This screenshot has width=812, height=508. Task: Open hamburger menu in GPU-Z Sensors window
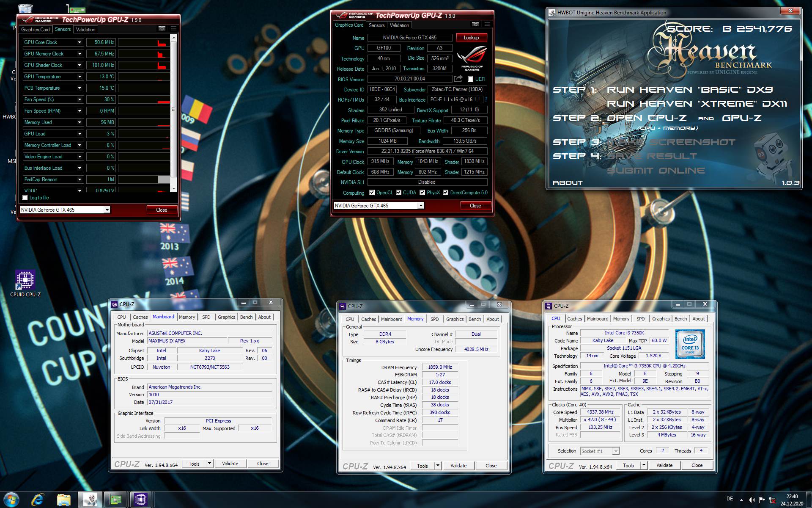(x=173, y=29)
